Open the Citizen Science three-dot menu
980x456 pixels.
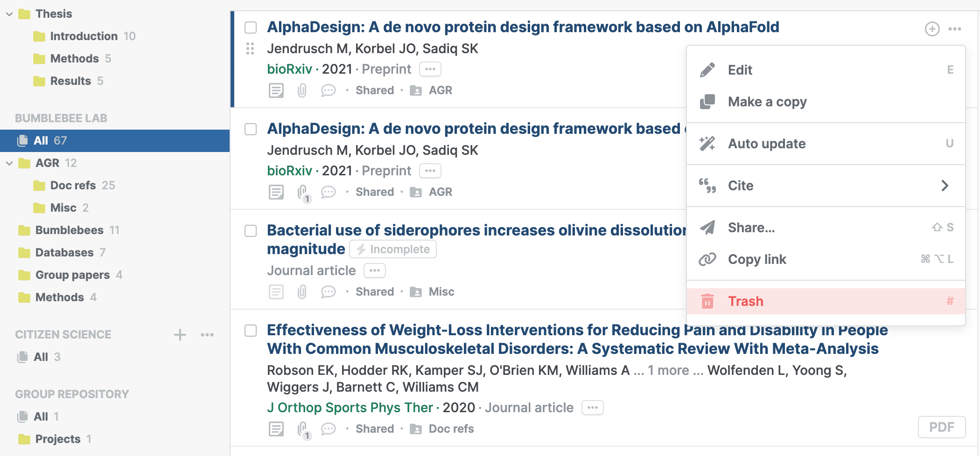[207, 335]
